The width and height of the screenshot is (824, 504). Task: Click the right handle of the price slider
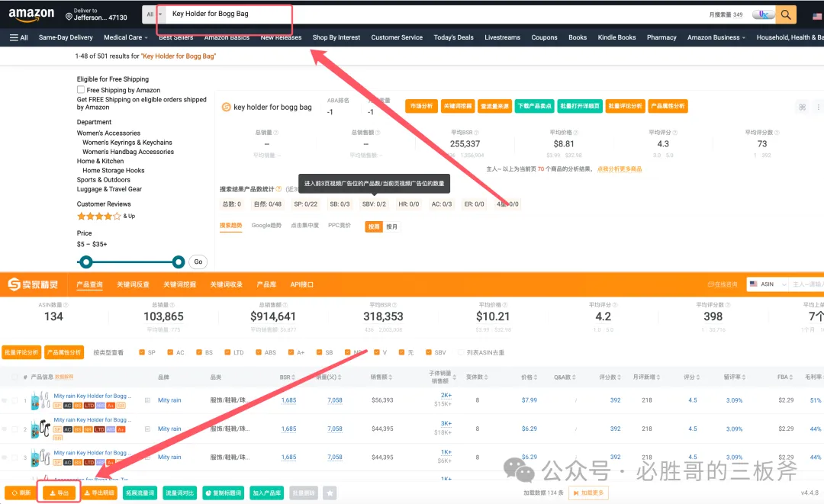click(x=179, y=262)
